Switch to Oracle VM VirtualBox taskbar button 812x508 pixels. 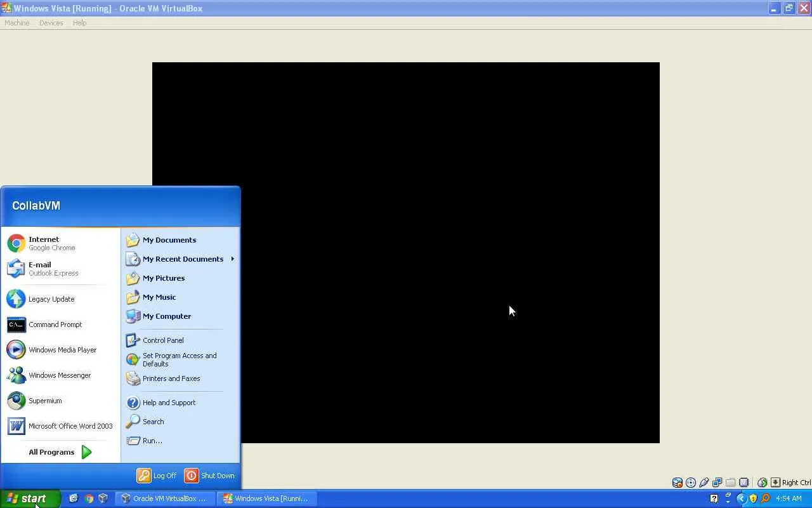[x=165, y=498]
